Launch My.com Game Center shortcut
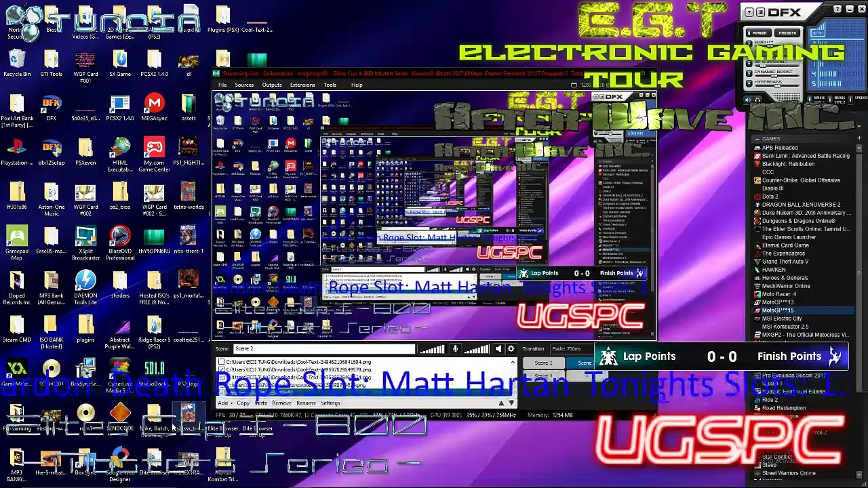This screenshot has width=868, height=488. (155, 155)
